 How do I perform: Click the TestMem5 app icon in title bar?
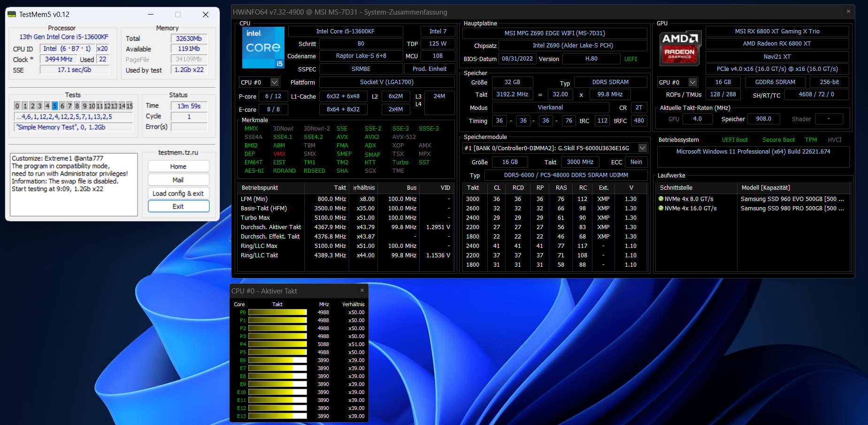pyautogui.click(x=12, y=15)
